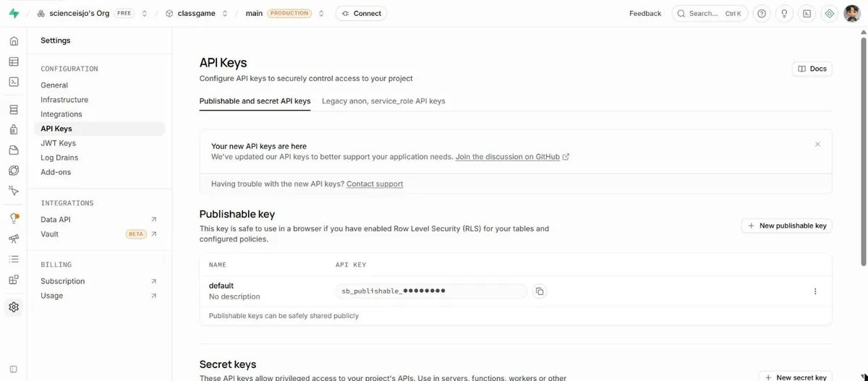
Task: Open the AI Assistant diamond icon
Action: 830,13
